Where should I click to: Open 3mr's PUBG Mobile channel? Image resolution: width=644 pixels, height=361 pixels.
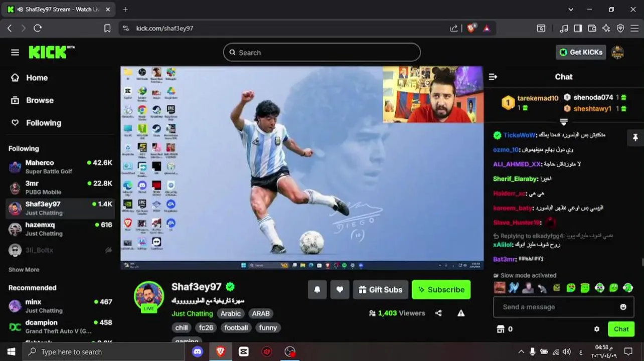60,187
